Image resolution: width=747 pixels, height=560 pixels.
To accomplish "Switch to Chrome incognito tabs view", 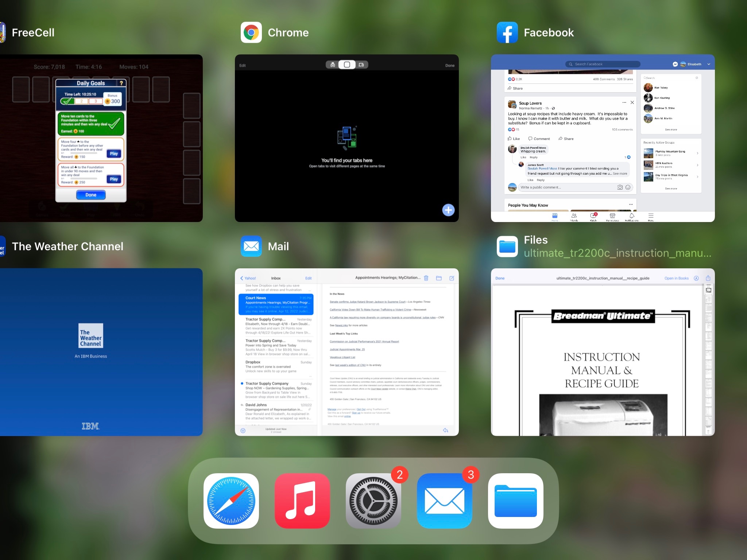I will tap(333, 65).
